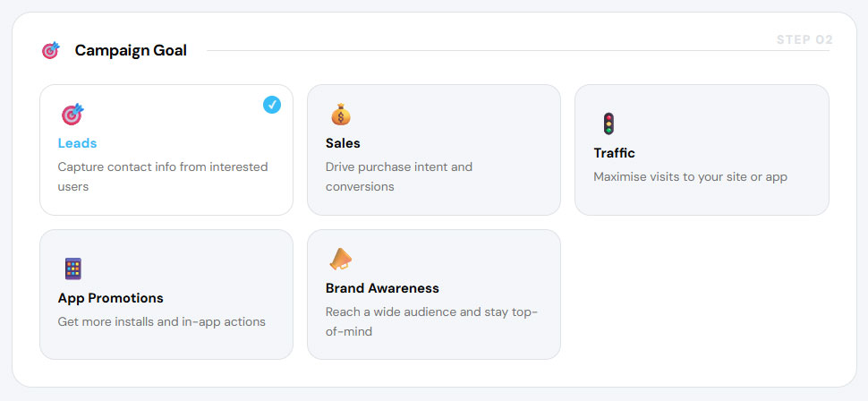This screenshot has width=868, height=401.
Task: Click the money bag icon in Sales card
Action: 340,114
